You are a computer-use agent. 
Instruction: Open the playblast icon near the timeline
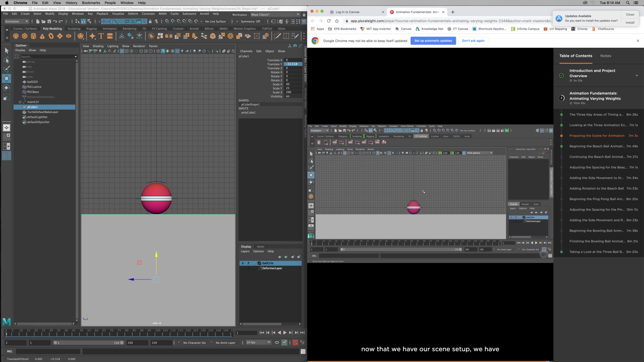pos(284,342)
